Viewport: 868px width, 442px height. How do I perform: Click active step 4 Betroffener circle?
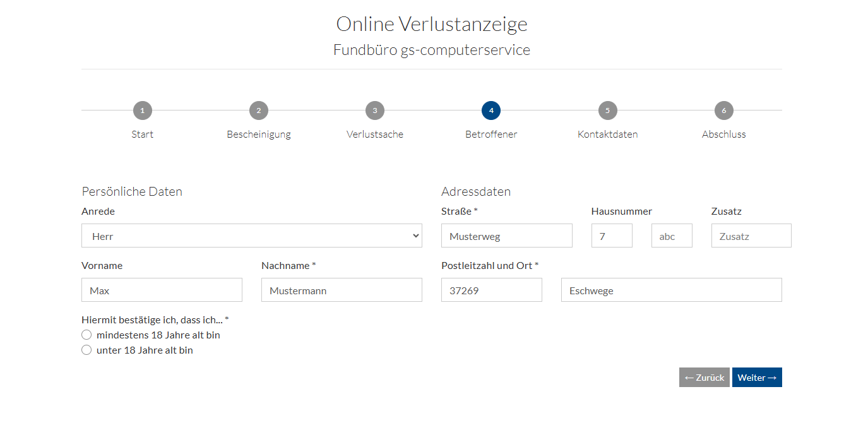[491, 110]
